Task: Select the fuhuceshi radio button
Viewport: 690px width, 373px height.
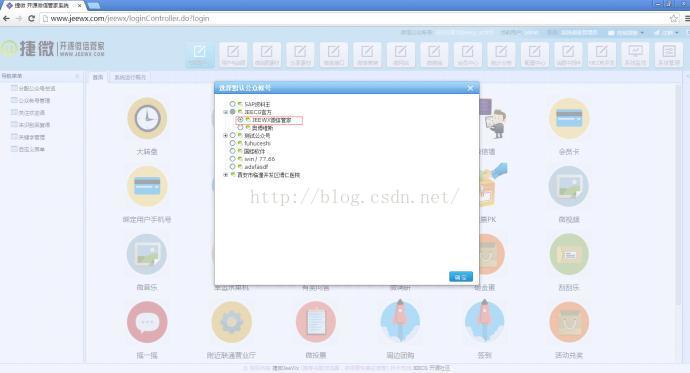Action: pyautogui.click(x=232, y=143)
